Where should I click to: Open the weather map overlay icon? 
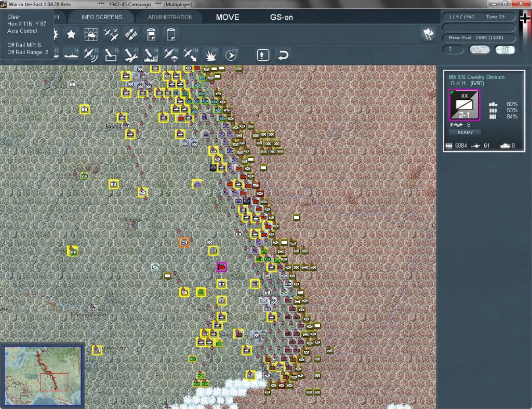[x=90, y=34]
